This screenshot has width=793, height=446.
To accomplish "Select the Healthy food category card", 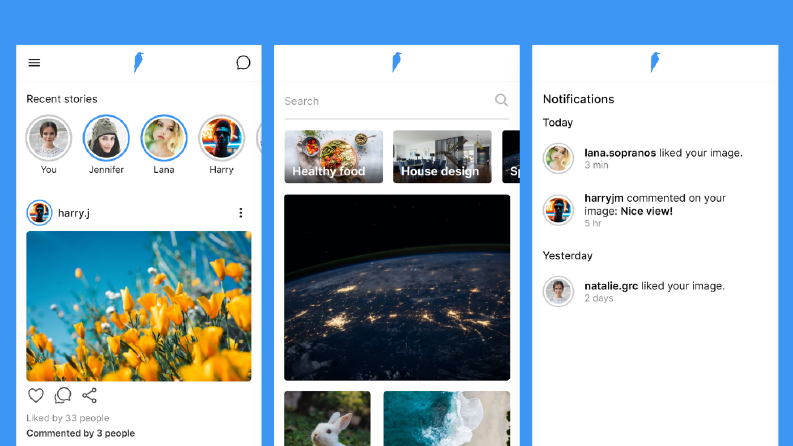I will pos(333,156).
